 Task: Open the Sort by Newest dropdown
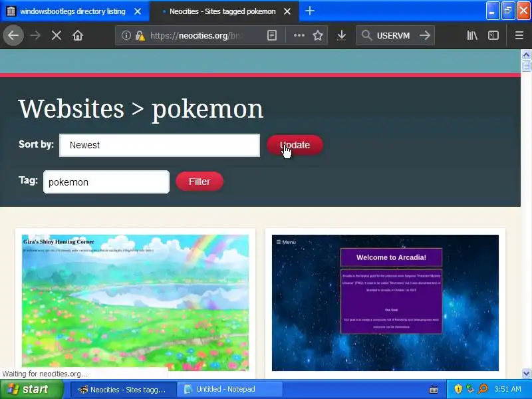click(x=160, y=145)
